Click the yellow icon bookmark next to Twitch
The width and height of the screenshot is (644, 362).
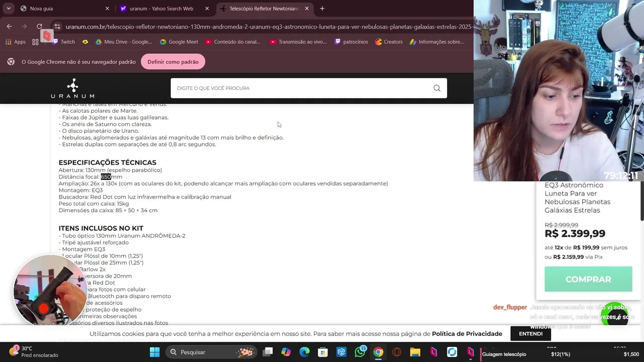(x=85, y=42)
